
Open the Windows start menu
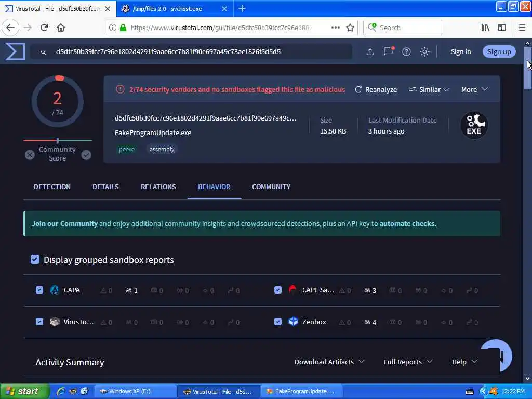[x=24, y=391]
